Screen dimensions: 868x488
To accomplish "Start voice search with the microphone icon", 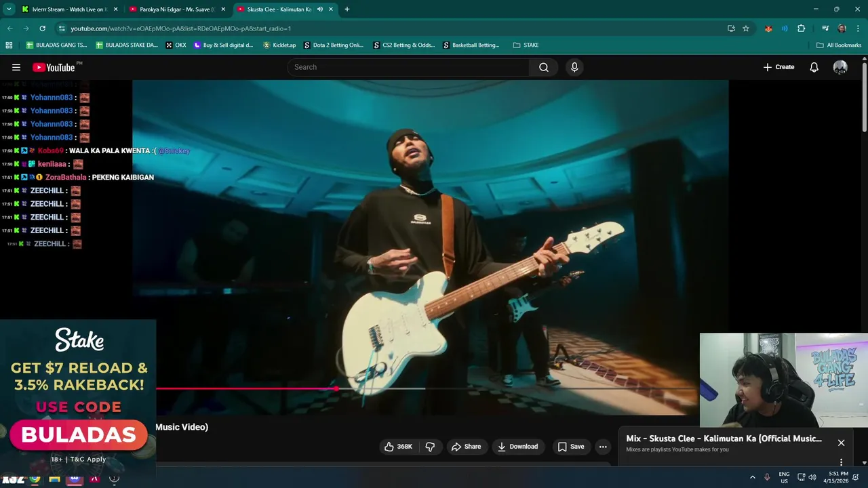I will 574,67.
